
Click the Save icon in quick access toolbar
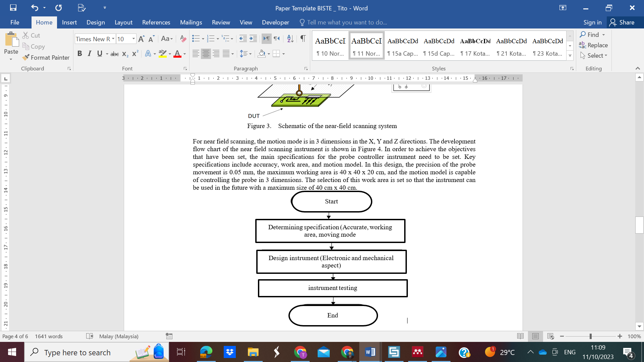13,8
